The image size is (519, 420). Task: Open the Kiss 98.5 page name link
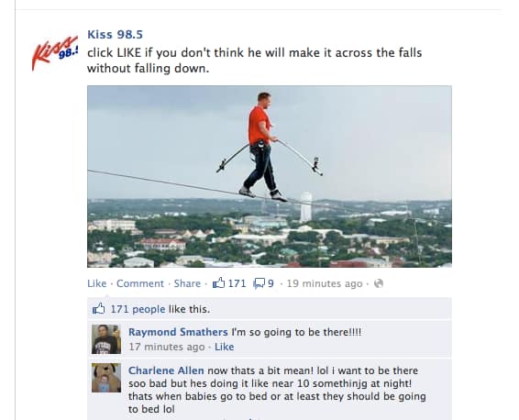coord(115,34)
